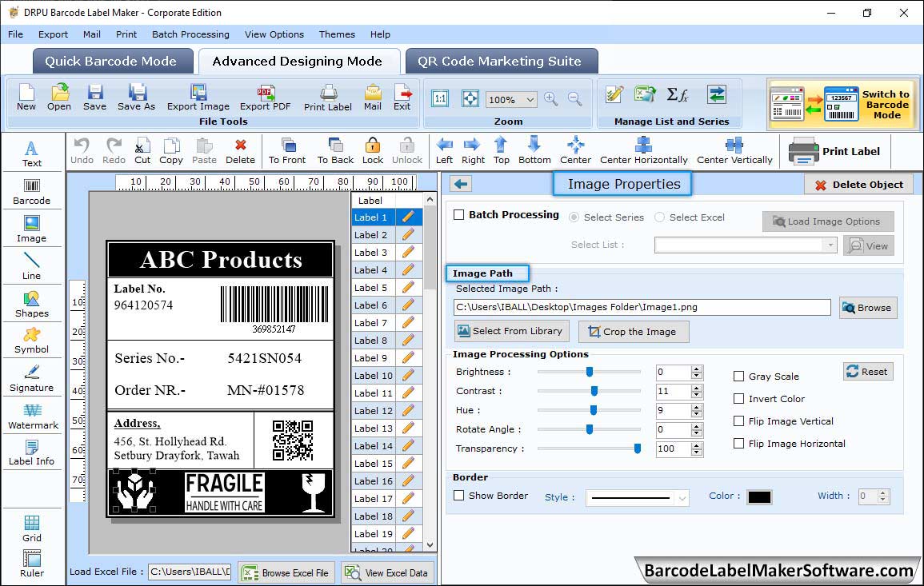Click Crop the Image button
The image size is (924, 586).
[x=634, y=332]
